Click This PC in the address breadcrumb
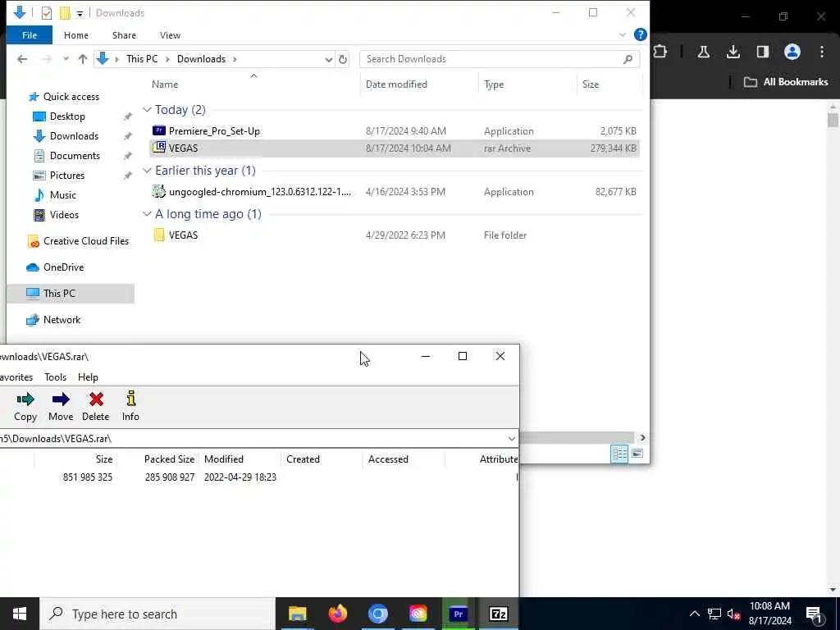This screenshot has height=630, width=840. click(142, 59)
